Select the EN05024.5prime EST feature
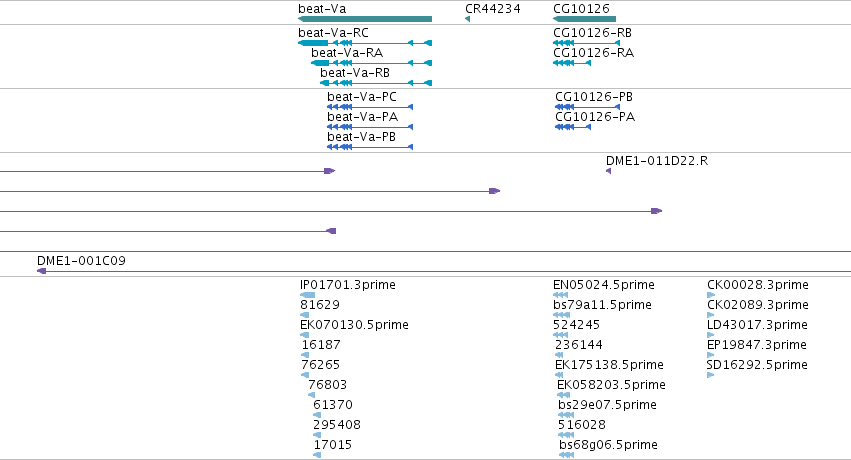The height and width of the screenshot is (460, 851). (x=561, y=295)
